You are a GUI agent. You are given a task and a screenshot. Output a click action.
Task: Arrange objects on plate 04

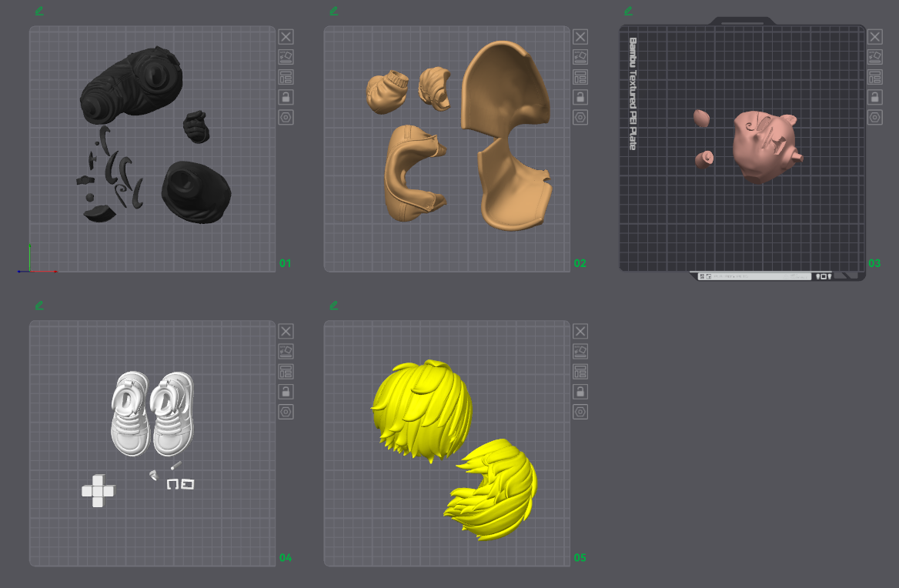coord(286,372)
